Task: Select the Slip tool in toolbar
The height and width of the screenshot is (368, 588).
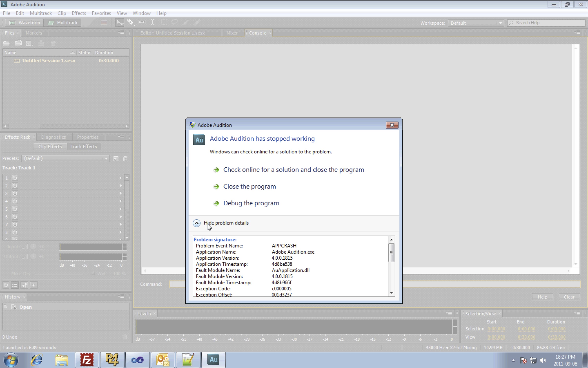Action: (142, 23)
